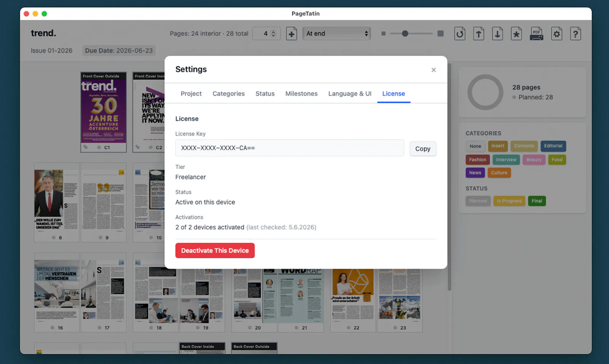Close the Settings dialog with X
Screen dimensions: 609x364
(434, 70)
